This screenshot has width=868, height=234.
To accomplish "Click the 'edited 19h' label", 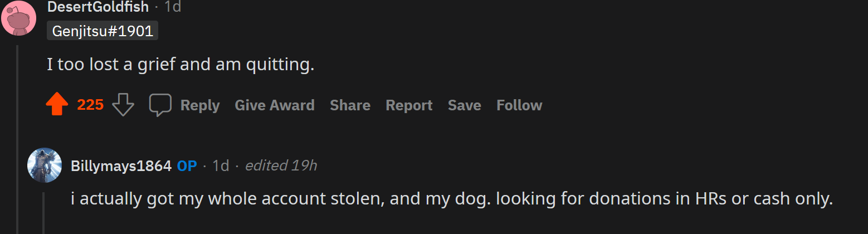I will (x=281, y=166).
